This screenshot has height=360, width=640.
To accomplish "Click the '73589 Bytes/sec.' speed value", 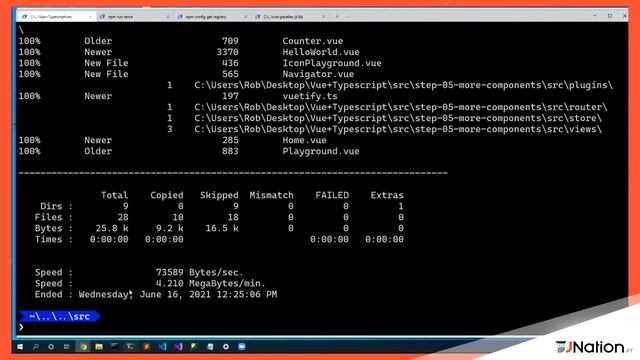I will coord(200,273).
